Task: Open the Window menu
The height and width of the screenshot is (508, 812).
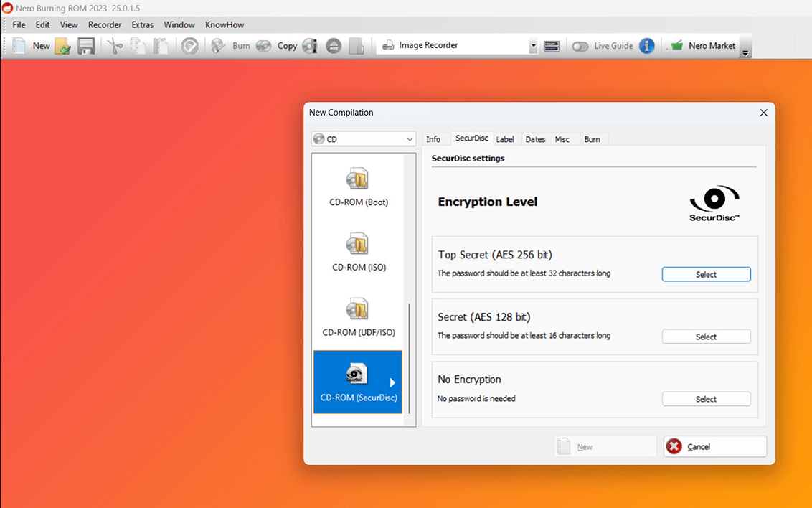Action: point(179,24)
